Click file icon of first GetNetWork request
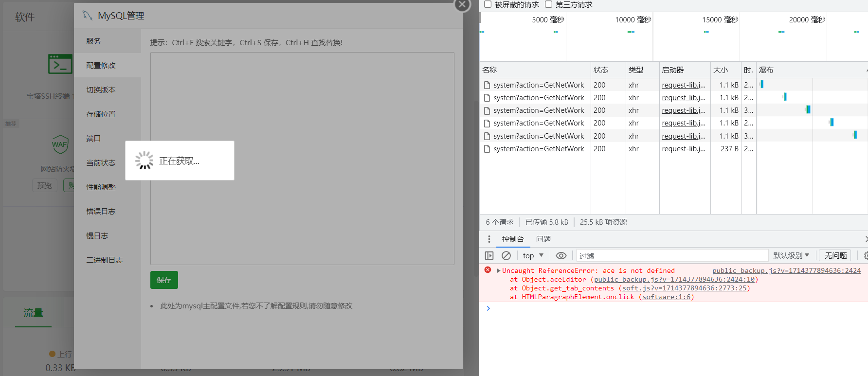Viewport: 868px width, 376px height. pyautogui.click(x=487, y=85)
